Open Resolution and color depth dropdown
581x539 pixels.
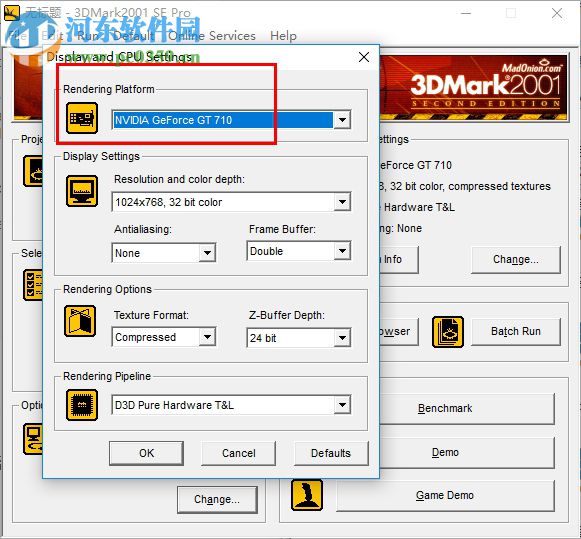(x=342, y=202)
